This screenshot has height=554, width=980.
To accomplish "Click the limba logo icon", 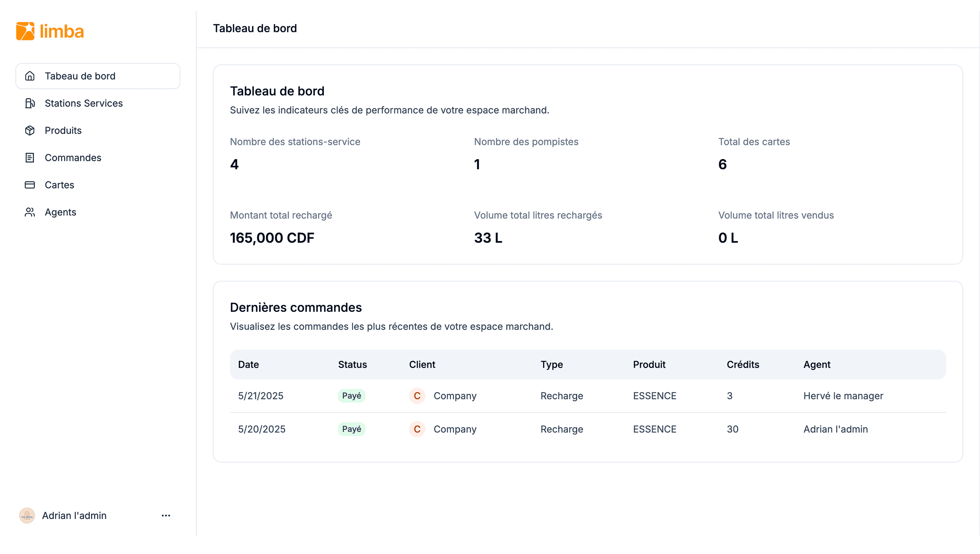I will tap(25, 31).
